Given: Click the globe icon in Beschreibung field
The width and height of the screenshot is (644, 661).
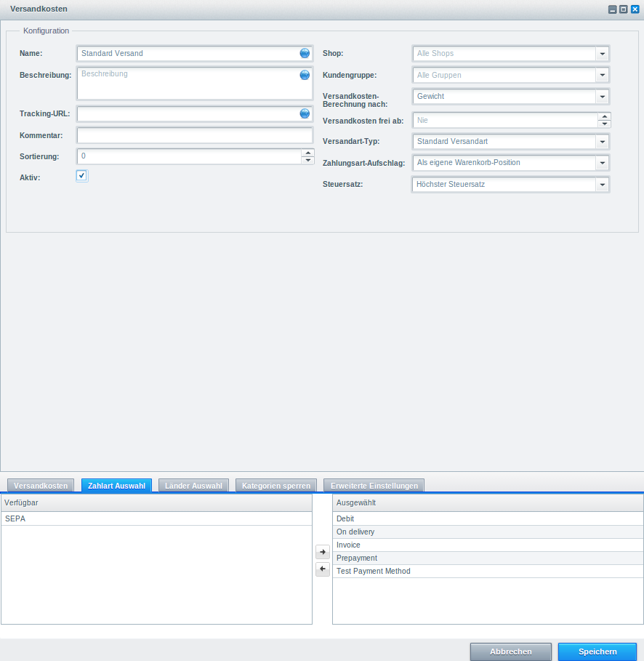Looking at the screenshot, I should tap(305, 75).
